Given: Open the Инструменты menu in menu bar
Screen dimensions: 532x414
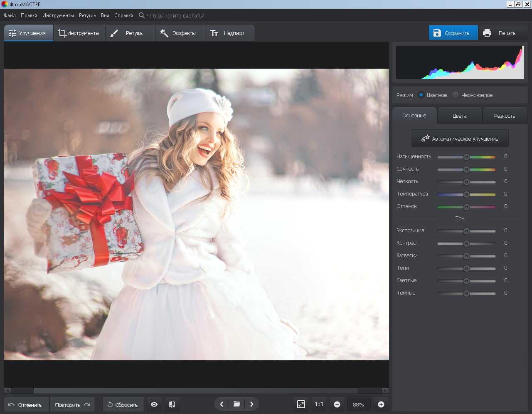Looking at the screenshot, I should click(x=58, y=15).
